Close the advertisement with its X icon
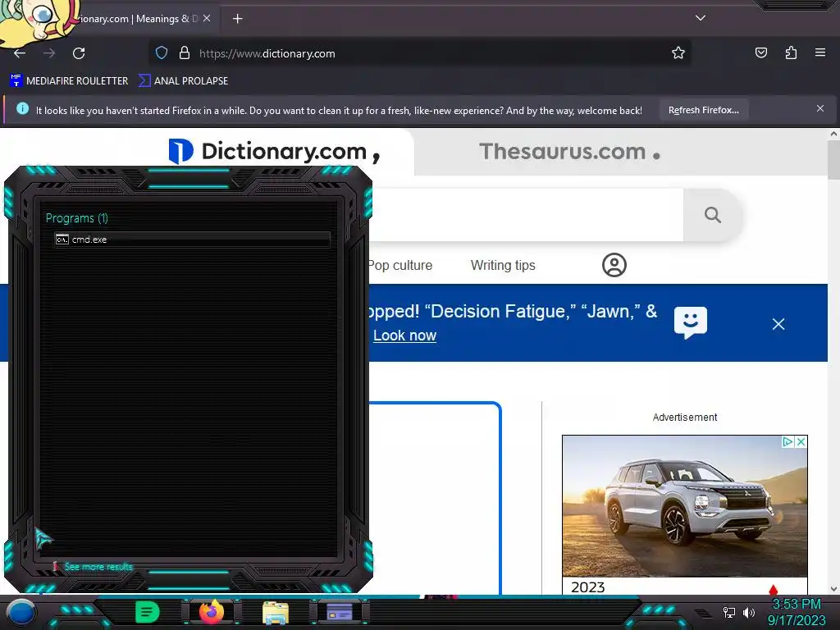The image size is (840, 630). (x=801, y=441)
